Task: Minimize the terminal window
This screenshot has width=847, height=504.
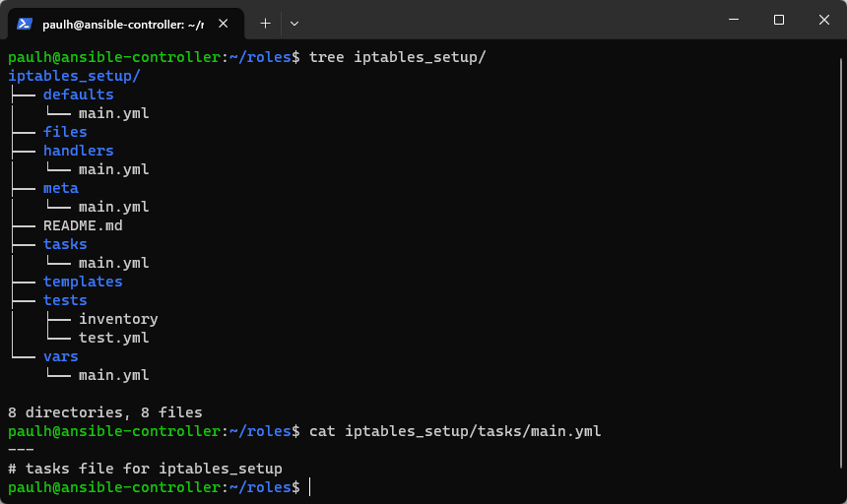Action: pyautogui.click(x=733, y=20)
